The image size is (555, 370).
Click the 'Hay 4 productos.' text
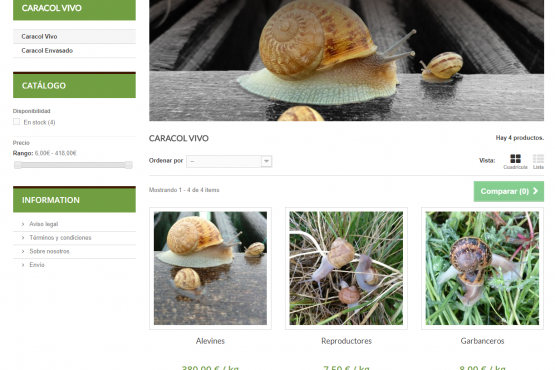tap(520, 138)
